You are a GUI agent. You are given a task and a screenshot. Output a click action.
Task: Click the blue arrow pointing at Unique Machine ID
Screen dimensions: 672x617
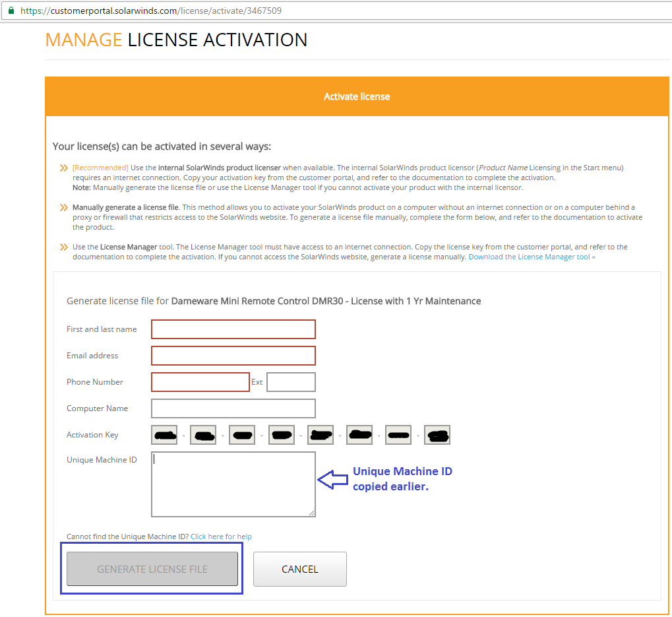pos(333,478)
